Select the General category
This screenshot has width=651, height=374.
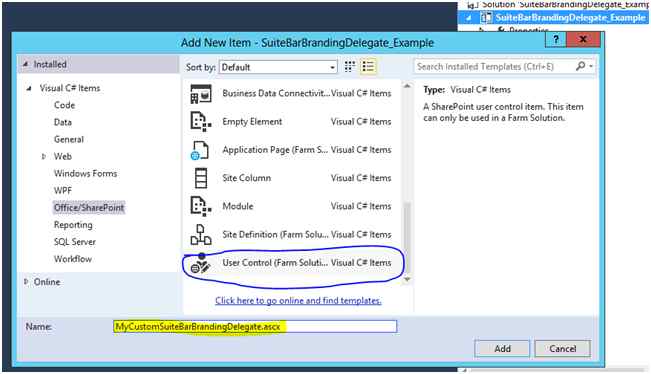point(69,139)
